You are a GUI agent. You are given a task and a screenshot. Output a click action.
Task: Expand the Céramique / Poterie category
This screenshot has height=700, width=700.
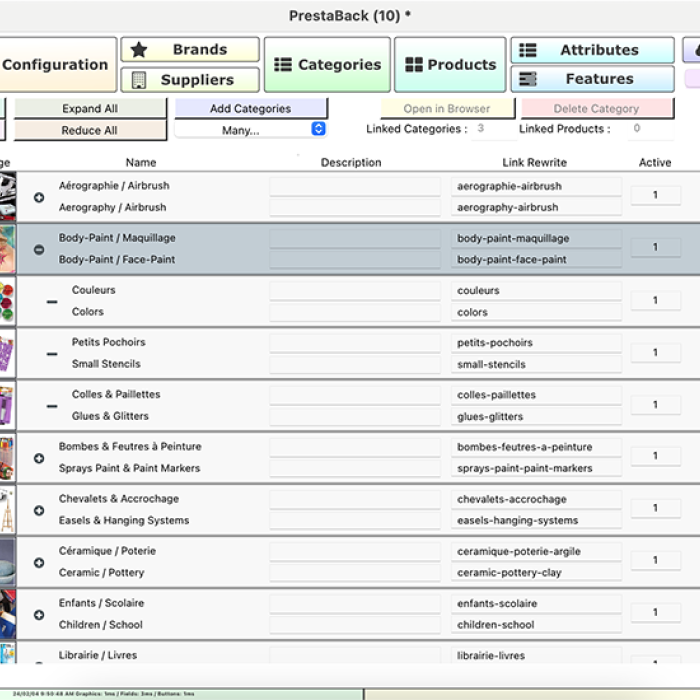click(39, 562)
